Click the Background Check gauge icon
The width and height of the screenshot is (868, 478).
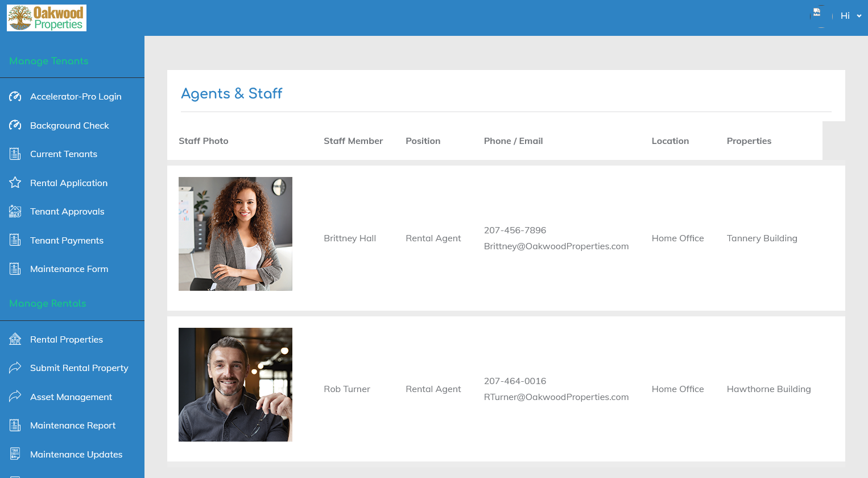15,125
